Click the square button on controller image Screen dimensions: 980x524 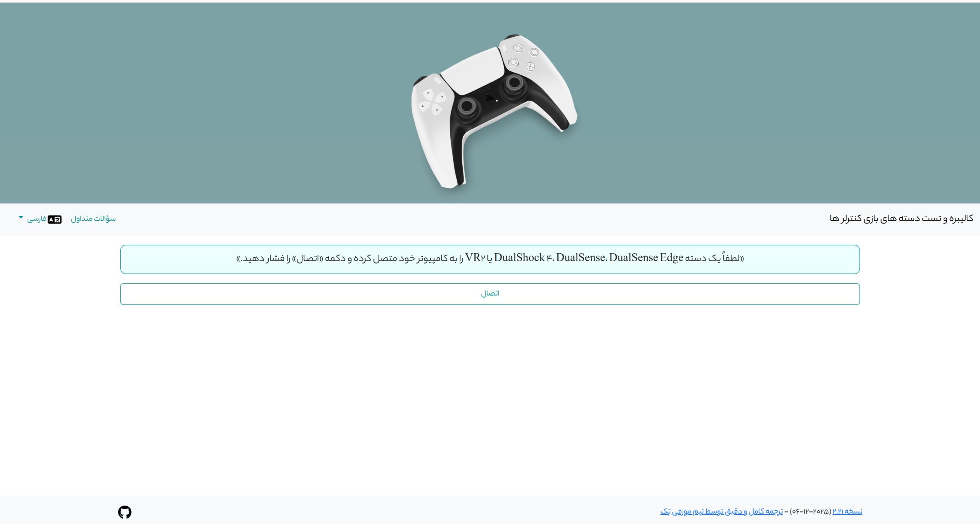[513, 62]
